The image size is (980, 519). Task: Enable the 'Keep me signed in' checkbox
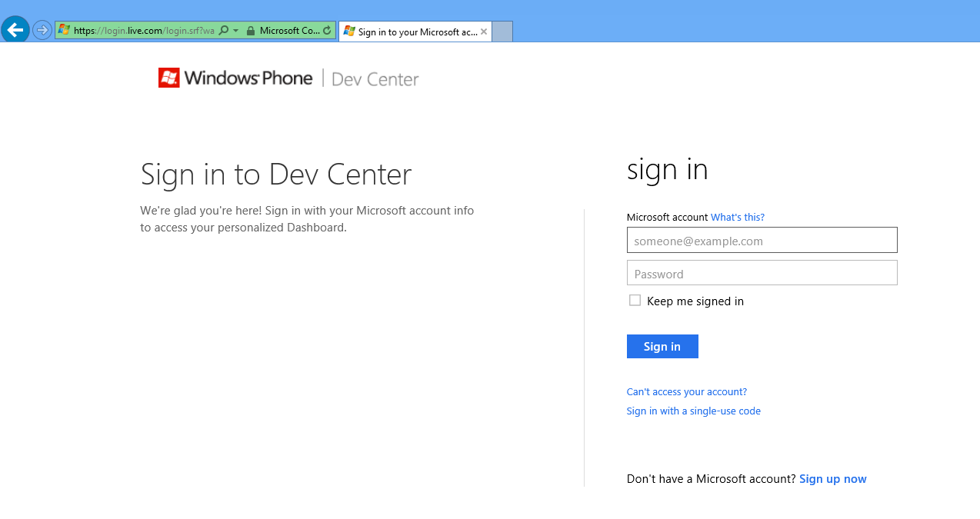tap(635, 301)
